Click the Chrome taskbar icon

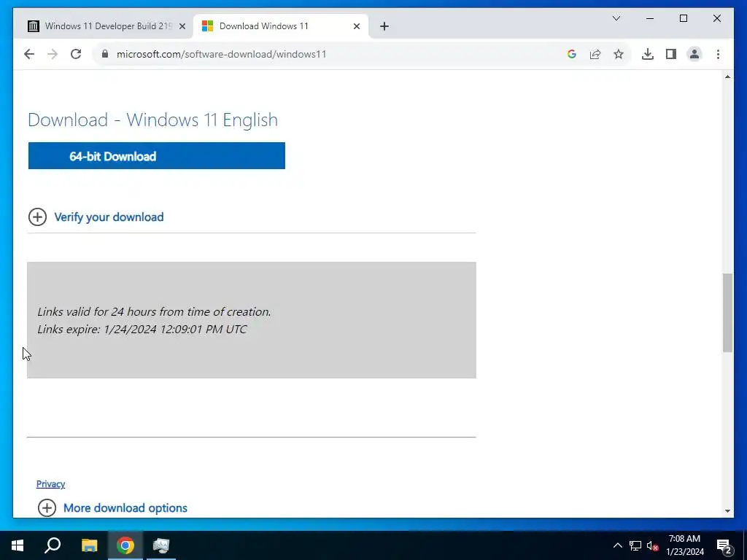[x=125, y=545]
